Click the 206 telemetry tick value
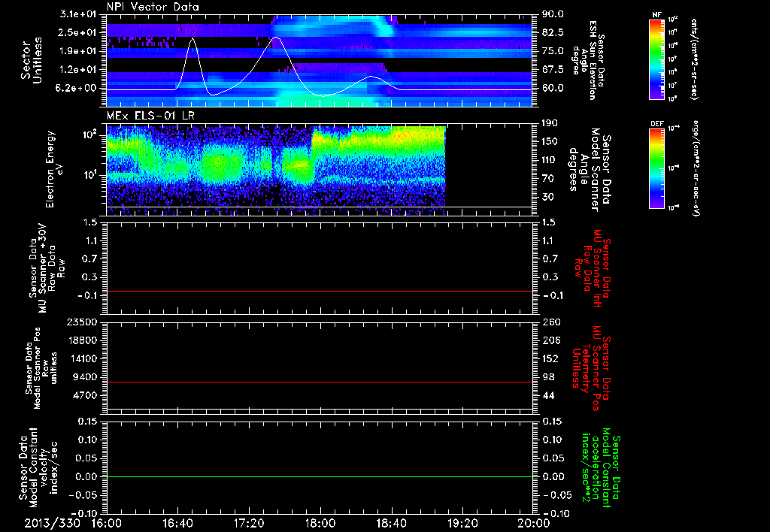 point(551,340)
